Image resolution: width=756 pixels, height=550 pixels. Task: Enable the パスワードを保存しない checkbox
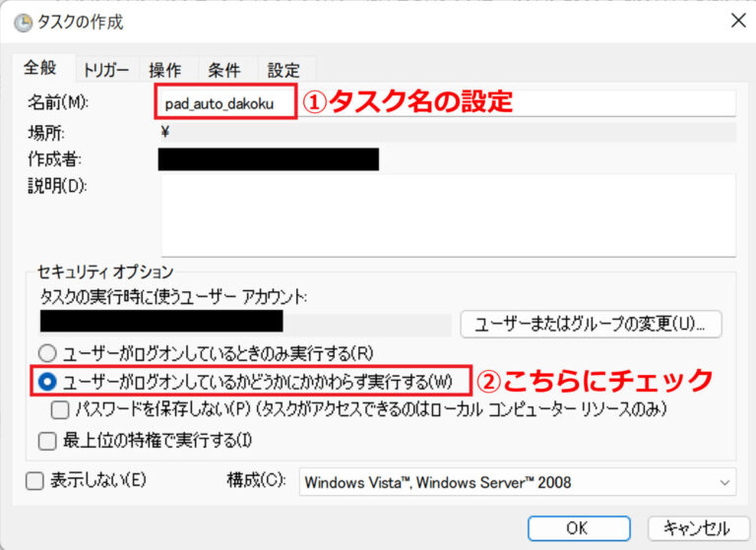(x=60, y=408)
